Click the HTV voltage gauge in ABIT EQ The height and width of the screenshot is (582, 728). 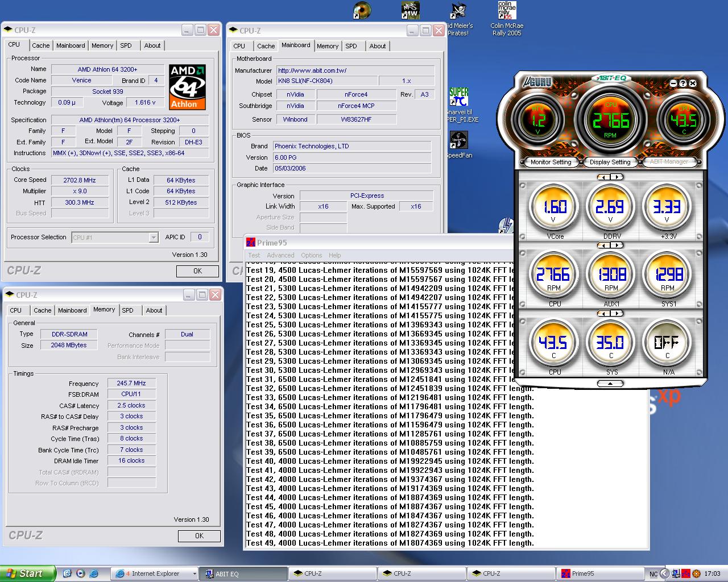(x=537, y=120)
